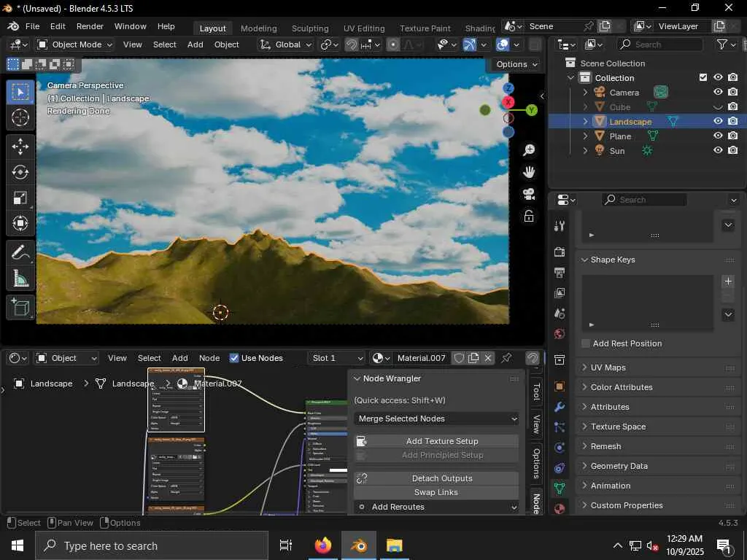Open the Render menu
The width and height of the screenshot is (747, 560).
coord(90,26)
